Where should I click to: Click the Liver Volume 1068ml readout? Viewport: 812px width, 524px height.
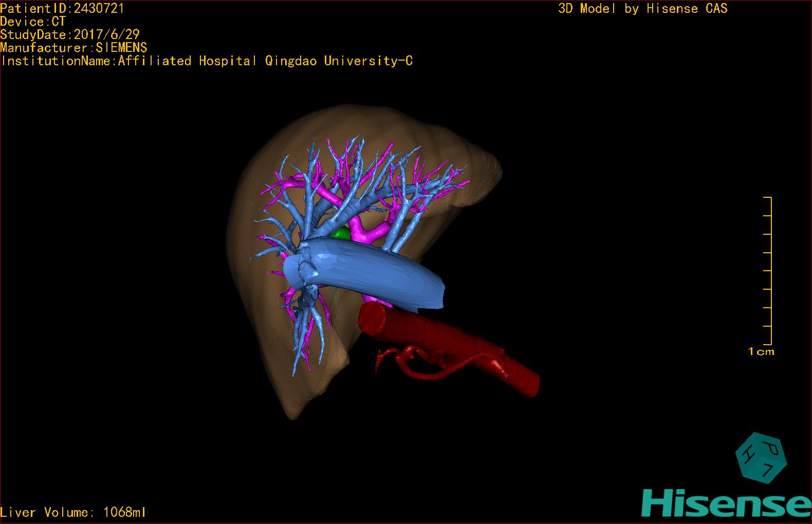73,512
